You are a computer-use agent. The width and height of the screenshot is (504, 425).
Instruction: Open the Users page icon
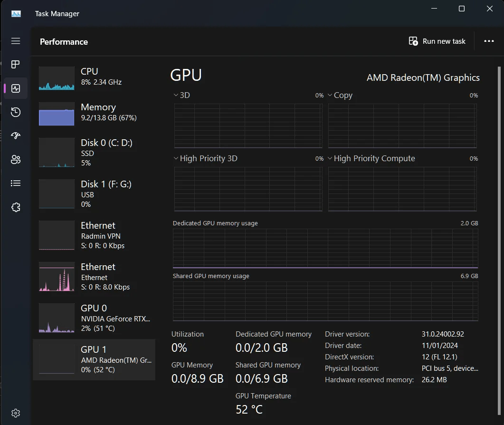(15, 159)
